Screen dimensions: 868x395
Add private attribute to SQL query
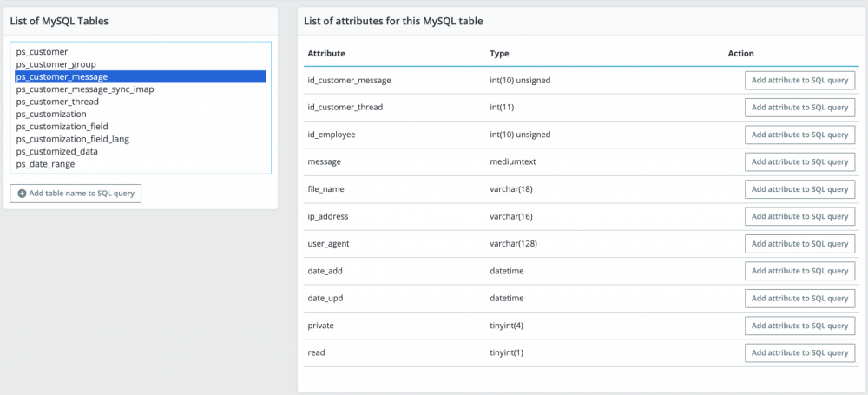pyautogui.click(x=799, y=326)
